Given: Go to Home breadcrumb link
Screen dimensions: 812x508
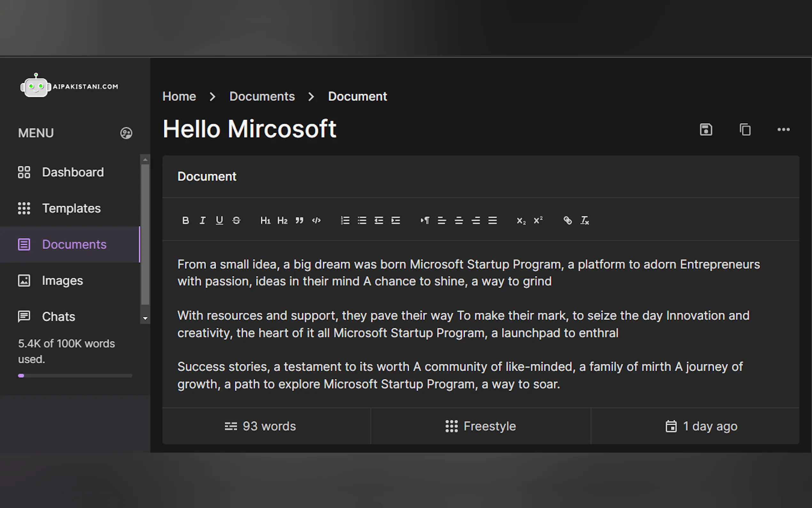Looking at the screenshot, I should 179,96.
